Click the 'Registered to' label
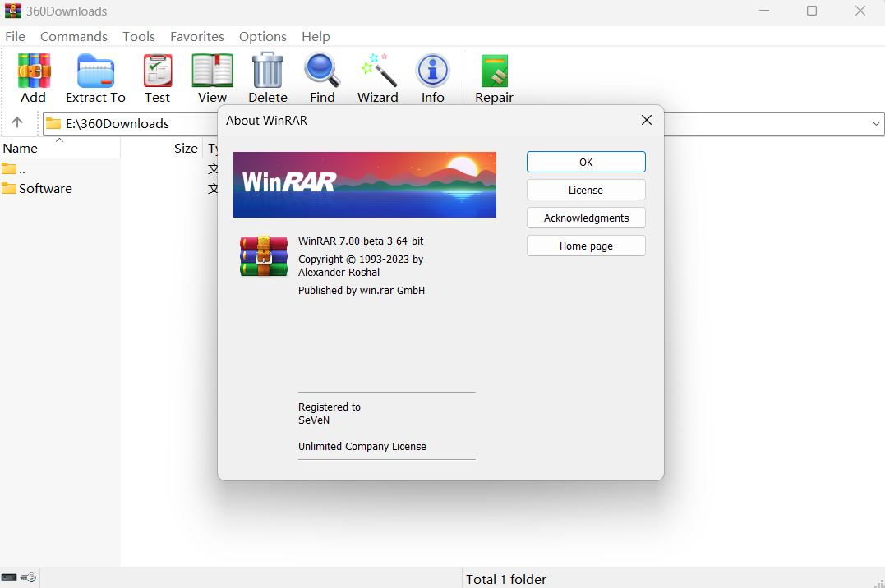Viewport: 885px width, 588px height. (329, 407)
